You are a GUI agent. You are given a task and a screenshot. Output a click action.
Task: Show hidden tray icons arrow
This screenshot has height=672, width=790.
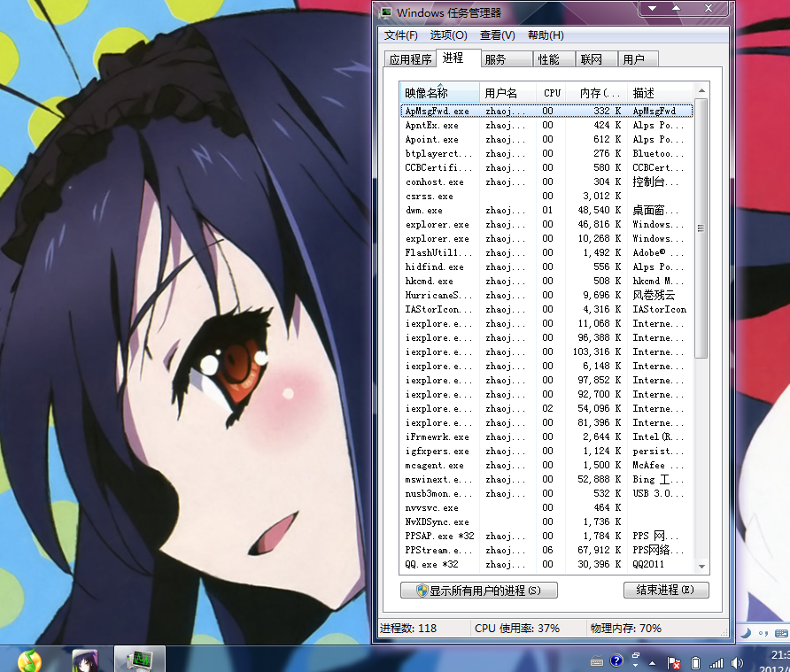click(653, 663)
